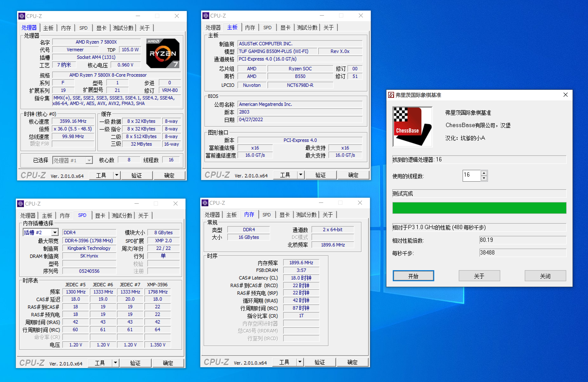Viewport: 588px width, 382px height.
Task: Click the BIOS date 04/27/2022 field
Action: pos(300,119)
